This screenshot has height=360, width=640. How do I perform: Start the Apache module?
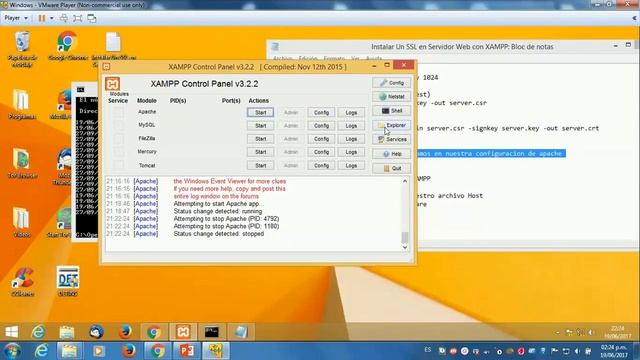pos(260,112)
